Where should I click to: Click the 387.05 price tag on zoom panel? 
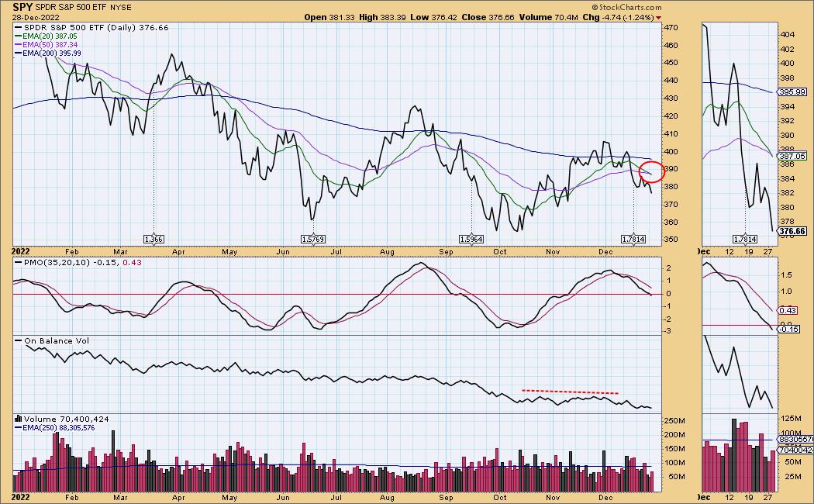[x=792, y=156]
